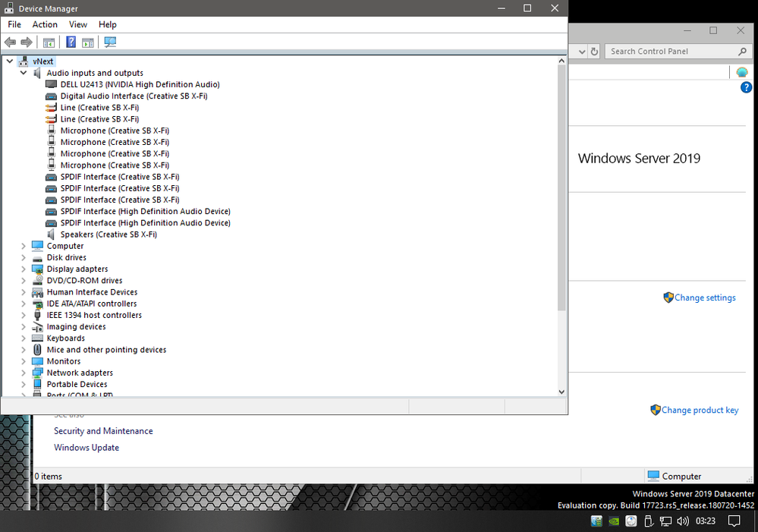Expand IEEE 1394 host controllers
This screenshot has height=532, width=758.
pos(24,316)
